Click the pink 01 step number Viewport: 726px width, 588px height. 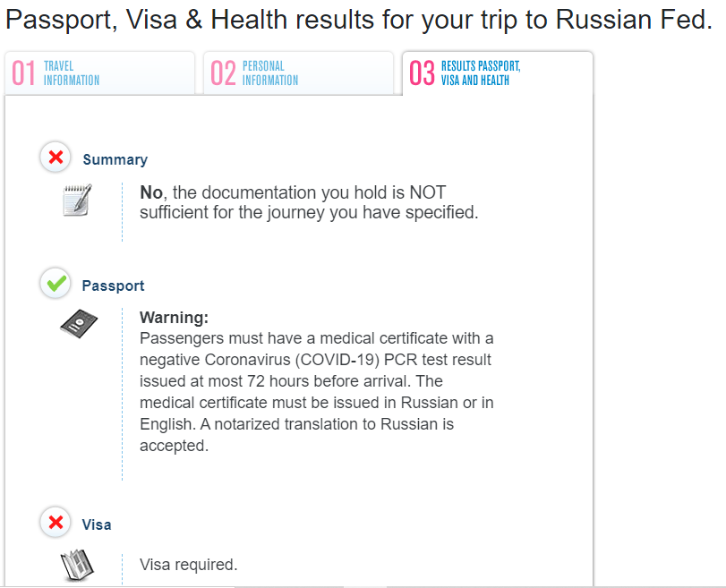pos(23,73)
